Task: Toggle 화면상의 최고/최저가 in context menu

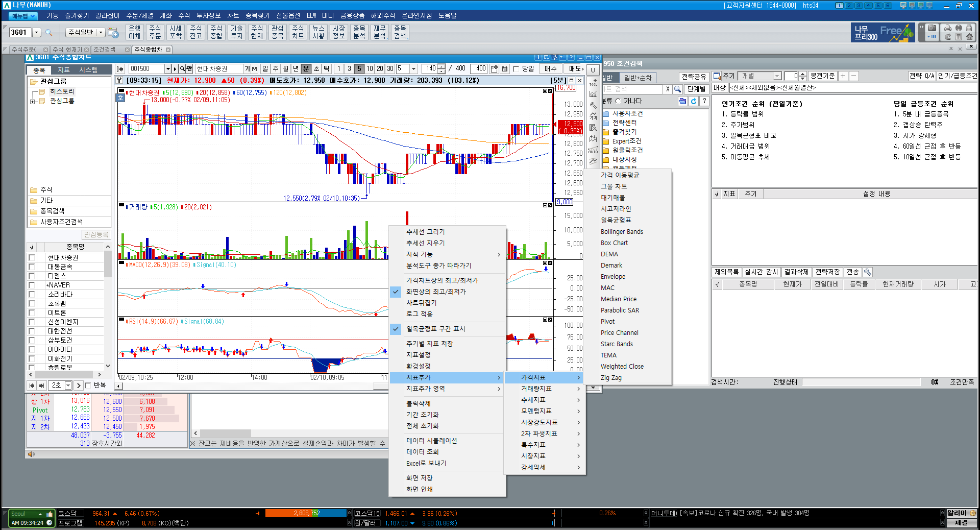Action: (x=448, y=292)
